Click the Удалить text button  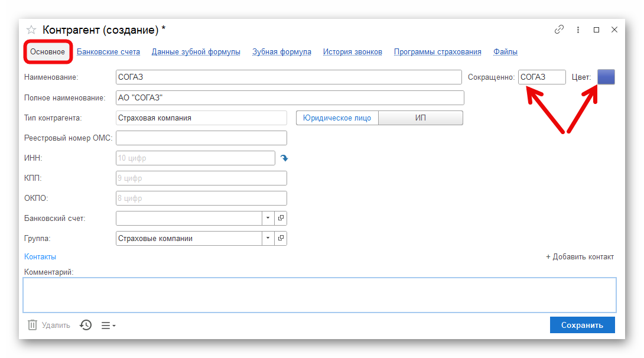click(56, 325)
